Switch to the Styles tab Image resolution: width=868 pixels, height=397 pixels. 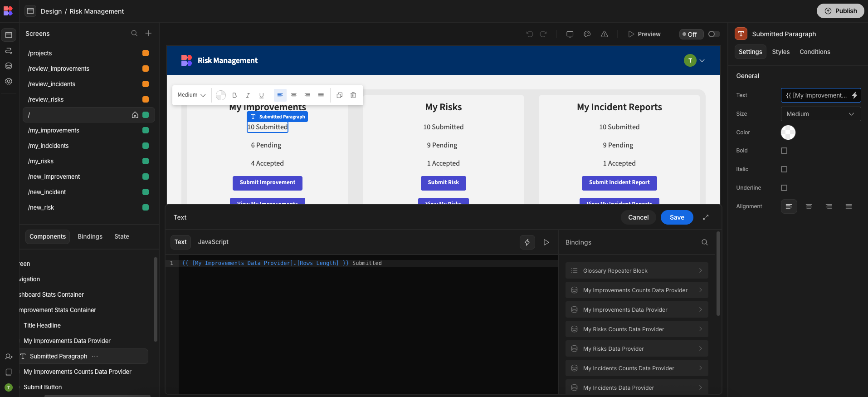click(x=781, y=52)
